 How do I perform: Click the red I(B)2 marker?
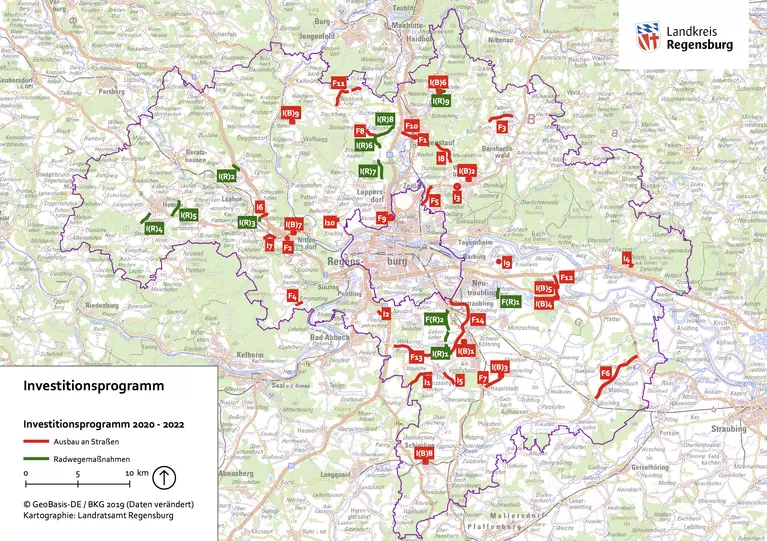(x=467, y=171)
